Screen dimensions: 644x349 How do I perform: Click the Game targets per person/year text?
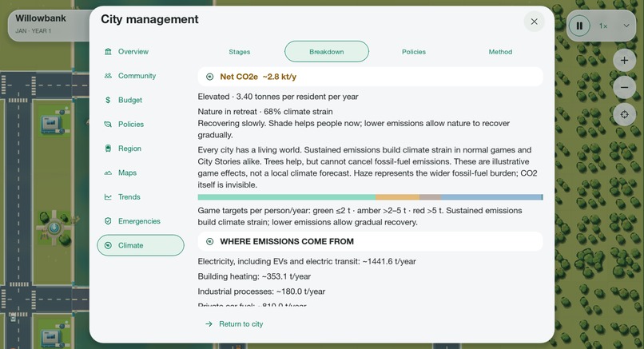pos(360,216)
